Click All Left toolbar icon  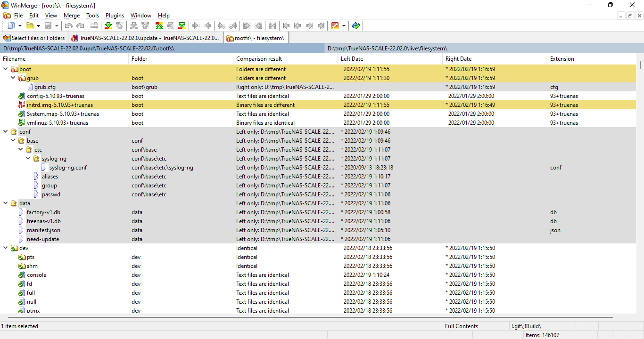(x=258, y=25)
